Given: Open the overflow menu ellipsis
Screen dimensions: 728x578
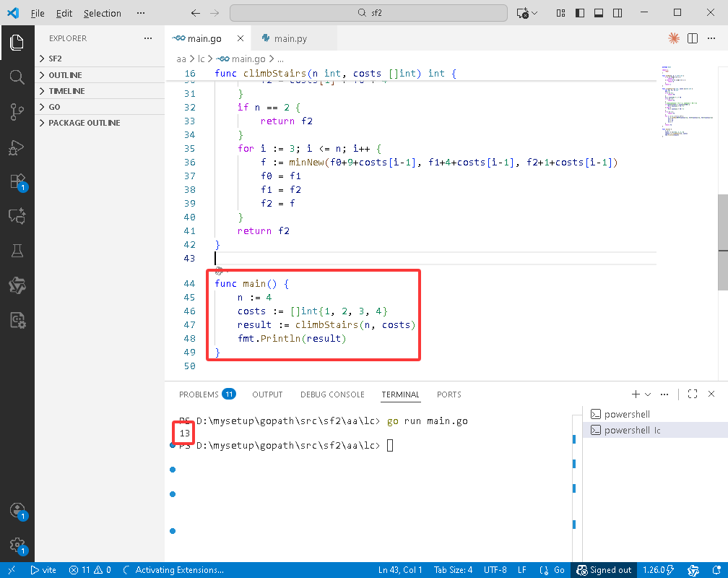Looking at the screenshot, I should pyautogui.click(x=141, y=13).
